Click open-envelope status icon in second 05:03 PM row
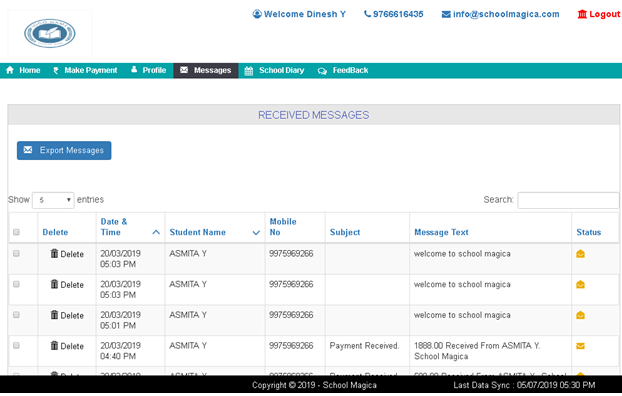 (580, 285)
